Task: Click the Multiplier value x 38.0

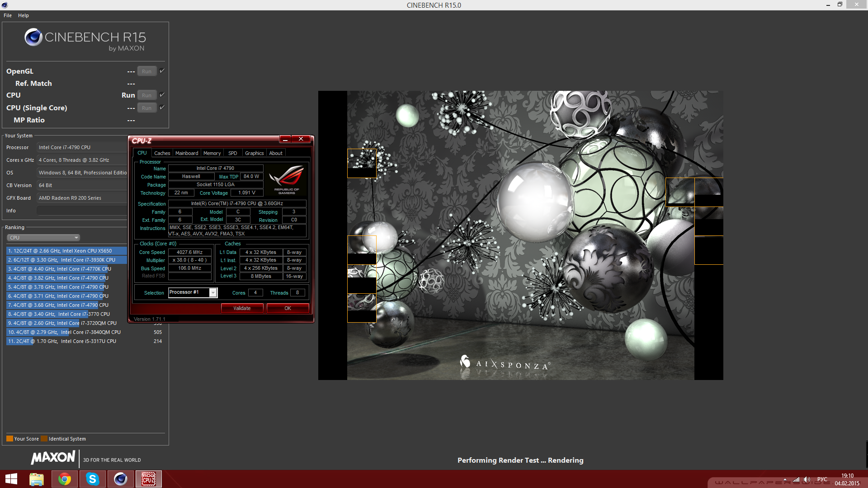Action: point(189,260)
